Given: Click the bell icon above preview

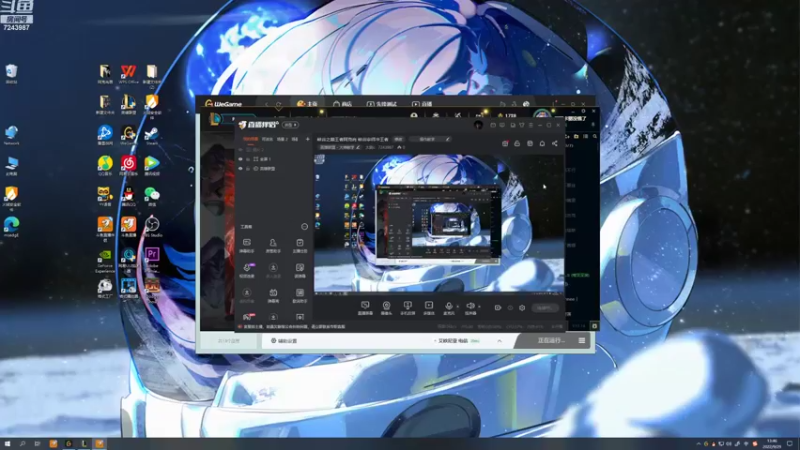Looking at the screenshot, I should pos(542,143).
